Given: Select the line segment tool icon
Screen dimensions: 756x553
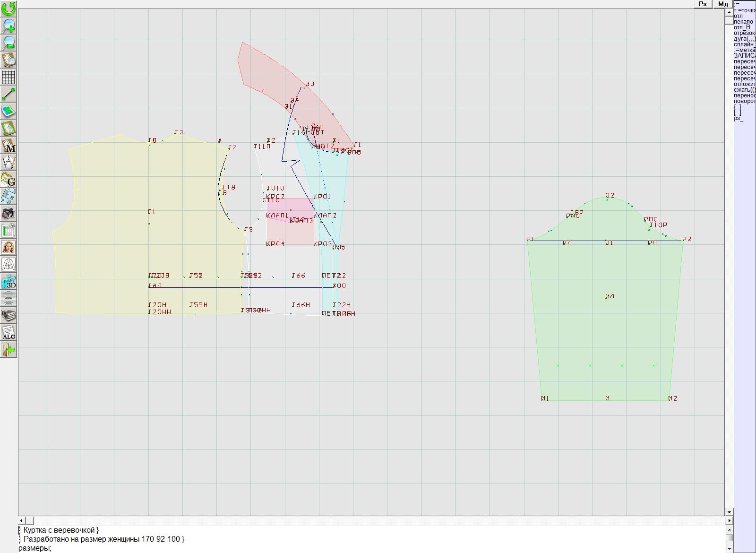Looking at the screenshot, I should click(9, 94).
